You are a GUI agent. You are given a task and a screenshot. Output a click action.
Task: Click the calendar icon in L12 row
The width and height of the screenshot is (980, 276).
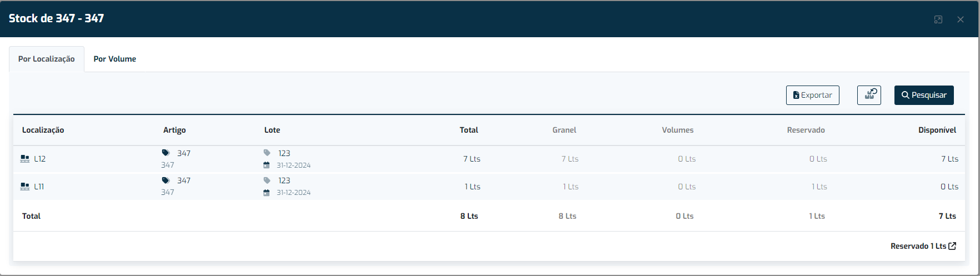click(x=267, y=165)
